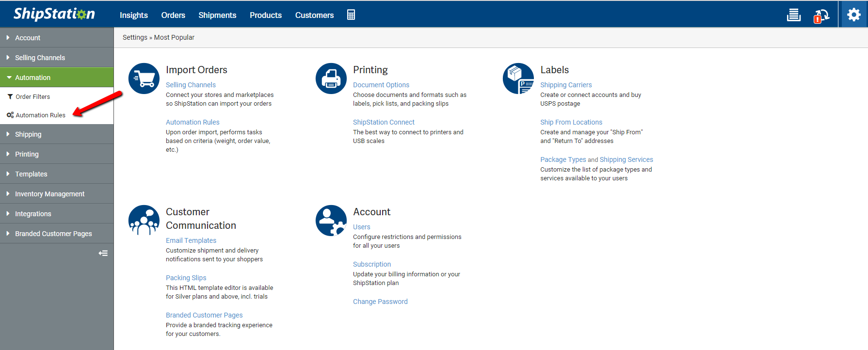Click the Customer Communication people icon
868x350 pixels.
click(144, 221)
